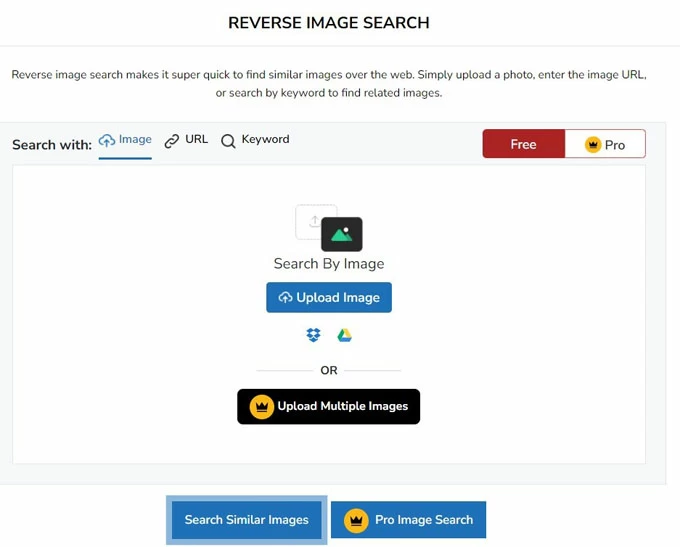Click the Search By Image label
Viewport: 680px width, 547px height.
[x=329, y=264]
